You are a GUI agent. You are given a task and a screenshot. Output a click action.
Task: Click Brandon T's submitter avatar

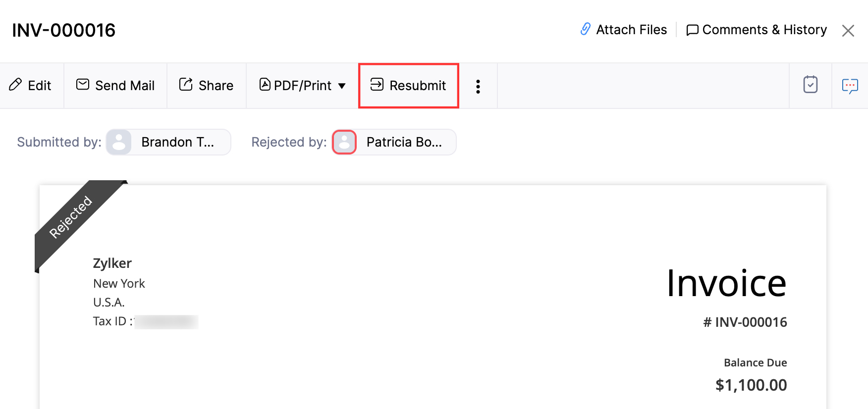click(x=119, y=142)
